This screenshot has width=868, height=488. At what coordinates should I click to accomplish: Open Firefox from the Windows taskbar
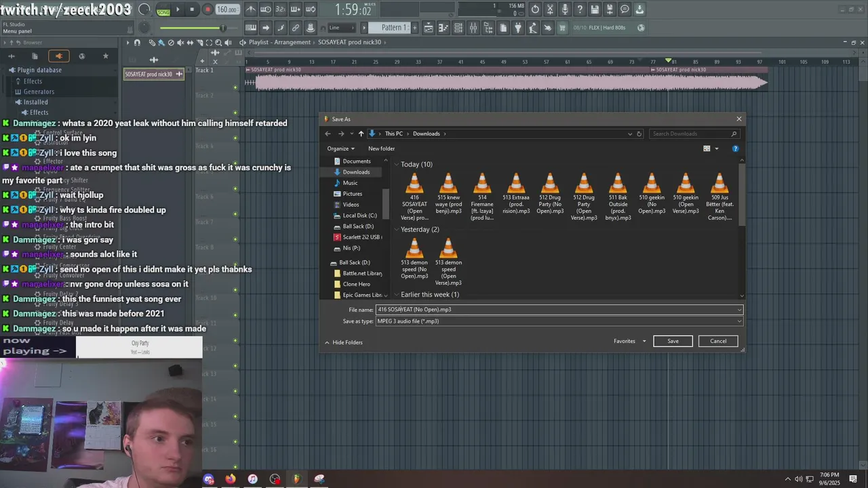(231, 479)
